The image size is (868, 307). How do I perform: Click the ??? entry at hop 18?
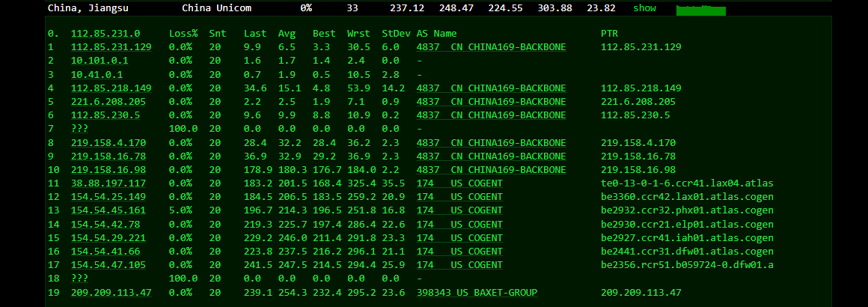pos(79,279)
